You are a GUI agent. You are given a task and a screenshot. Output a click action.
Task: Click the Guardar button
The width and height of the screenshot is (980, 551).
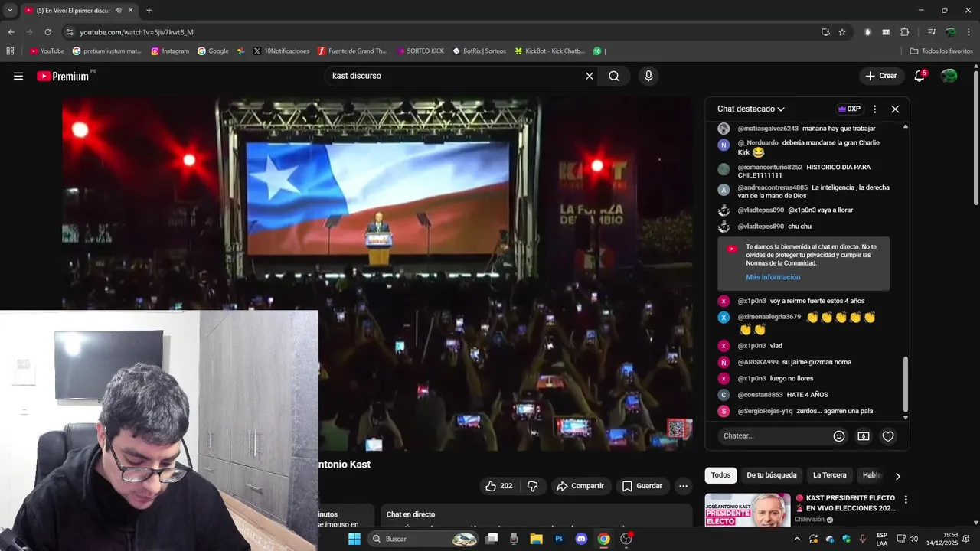pyautogui.click(x=642, y=486)
